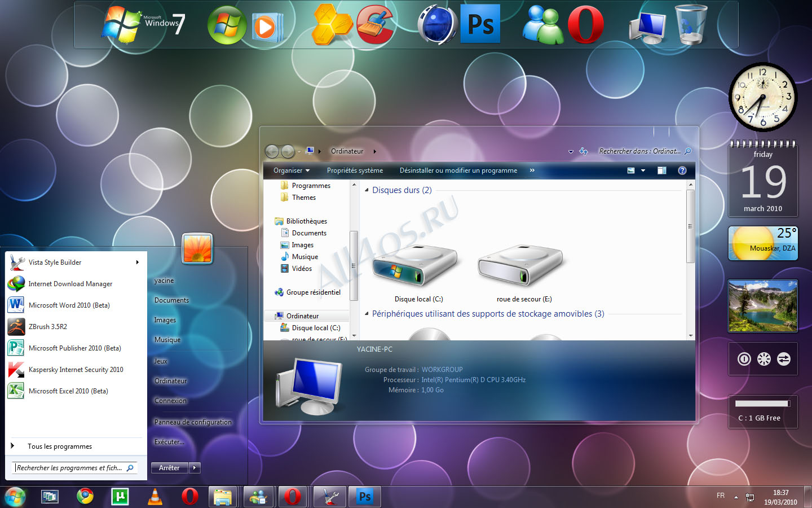Open Windows Media Center from the top dock
This screenshot has width=812, height=508.
pyautogui.click(x=227, y=25)
